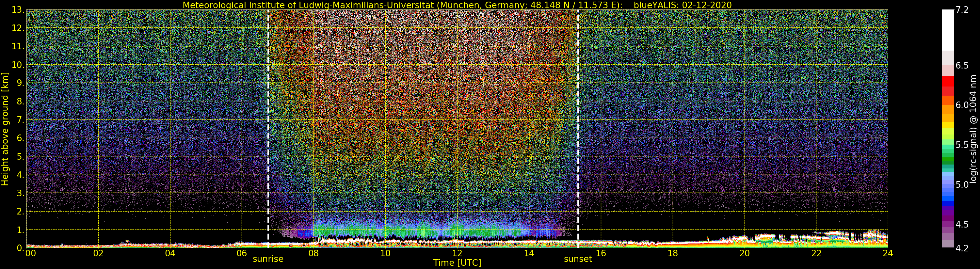Click time axis tick "04"
Image resolution: width=980 pixels, height=269 pixels.
tap(170, 253)
